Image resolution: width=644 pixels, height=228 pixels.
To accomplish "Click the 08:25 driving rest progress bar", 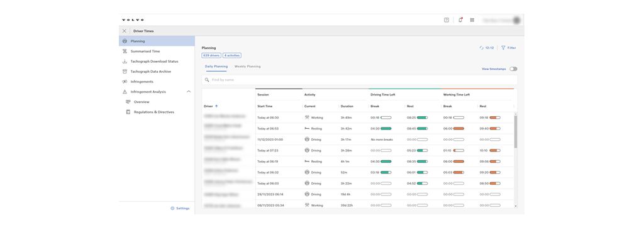I will [x=422, y=117].
